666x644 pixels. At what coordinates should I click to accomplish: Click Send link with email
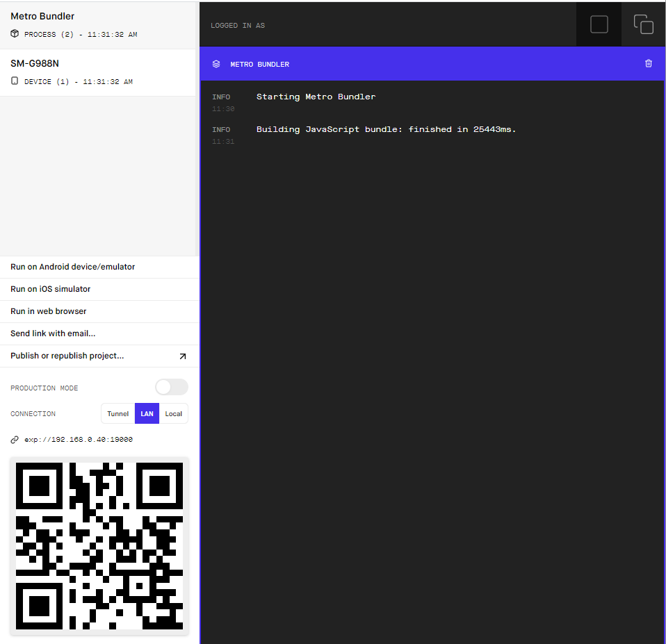click(x=99, y=333)
